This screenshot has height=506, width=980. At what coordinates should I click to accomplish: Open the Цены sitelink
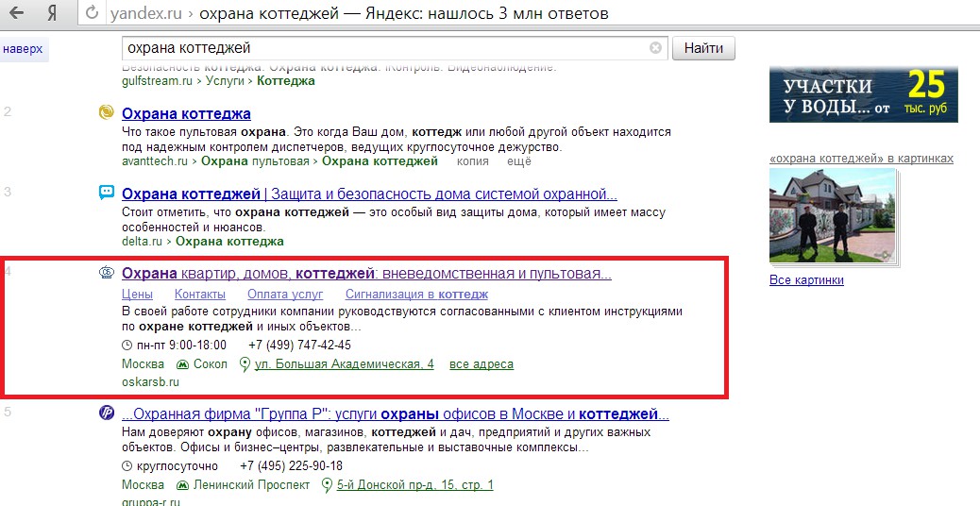click(138, 295)
